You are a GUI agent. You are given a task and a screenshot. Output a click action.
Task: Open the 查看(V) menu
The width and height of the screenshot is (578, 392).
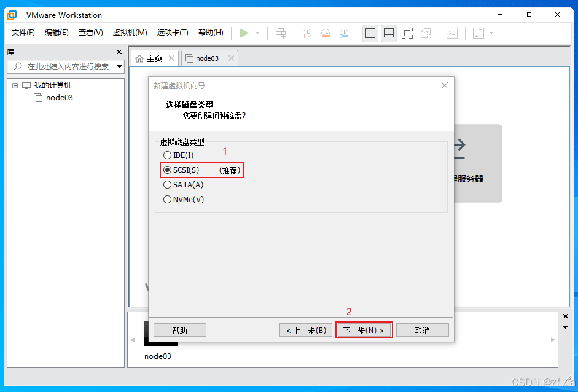[91, 33]
